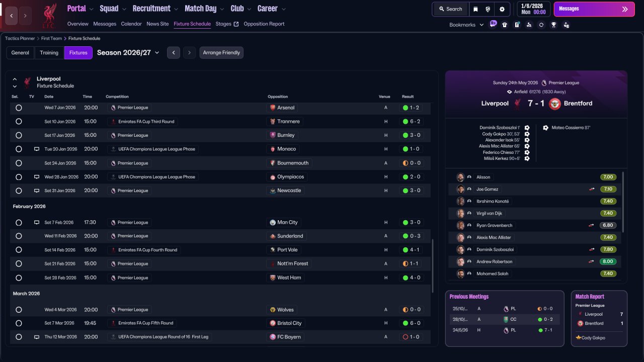Viewport: 644px width, 362px height.
Task: Open the settings gear icon
Action: click(x=502, y=9)
